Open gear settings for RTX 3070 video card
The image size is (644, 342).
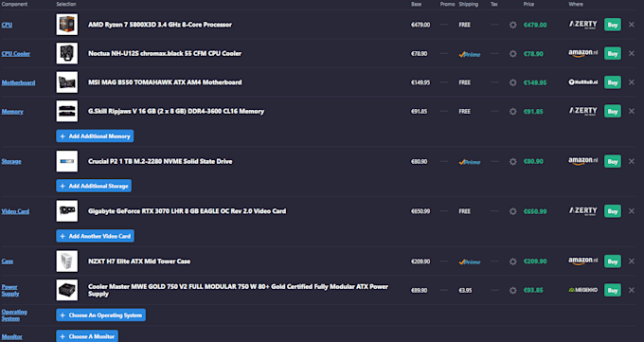pyautogui.click(x=513, y=211)
